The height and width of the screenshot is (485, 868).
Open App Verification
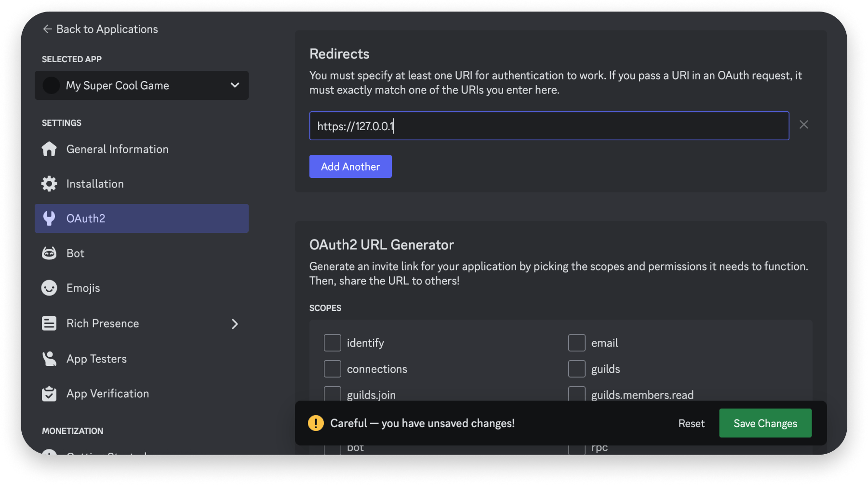click(142, 393)
